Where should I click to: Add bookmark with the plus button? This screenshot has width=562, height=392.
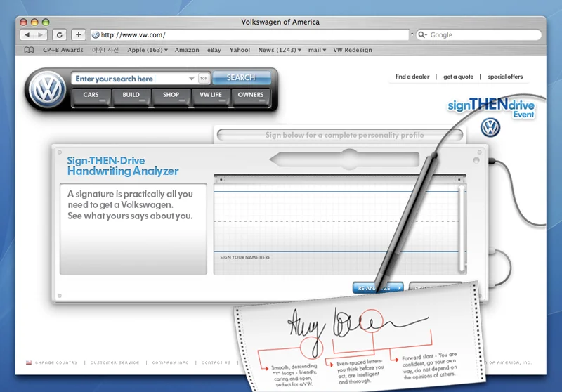(79, 34)
